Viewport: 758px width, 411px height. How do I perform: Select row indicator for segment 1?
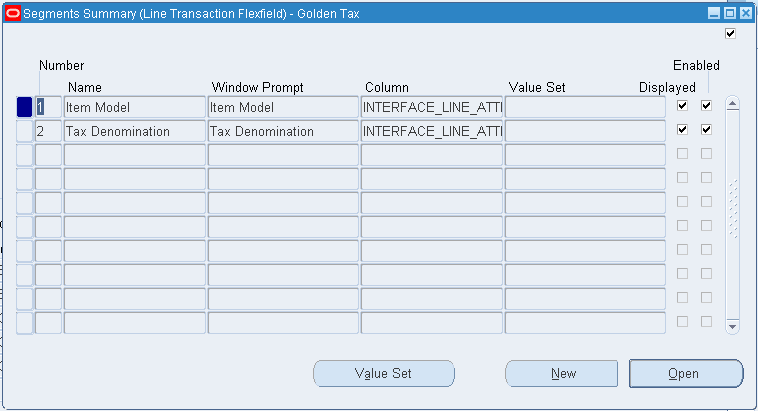coord(25,107)
